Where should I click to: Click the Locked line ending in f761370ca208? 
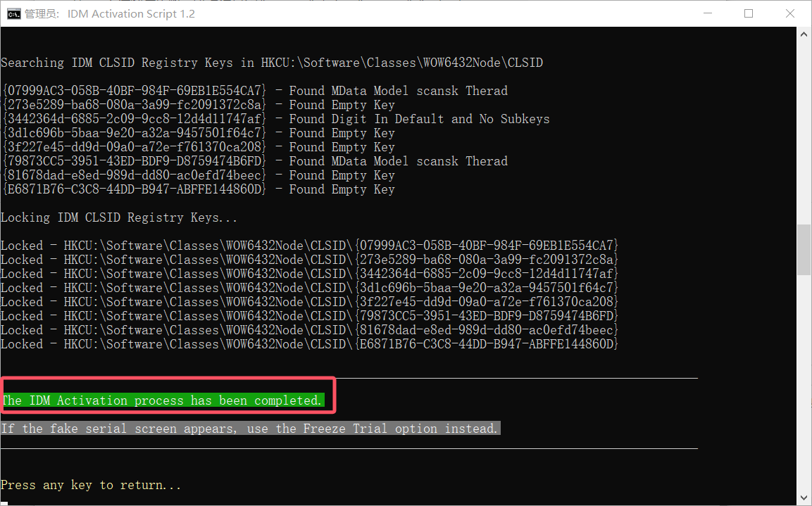point(310,302)
